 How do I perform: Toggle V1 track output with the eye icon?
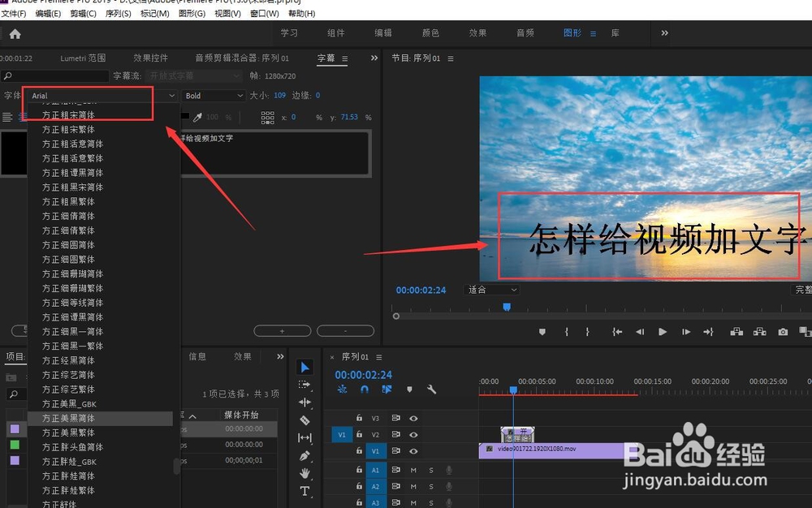(413, 450)
